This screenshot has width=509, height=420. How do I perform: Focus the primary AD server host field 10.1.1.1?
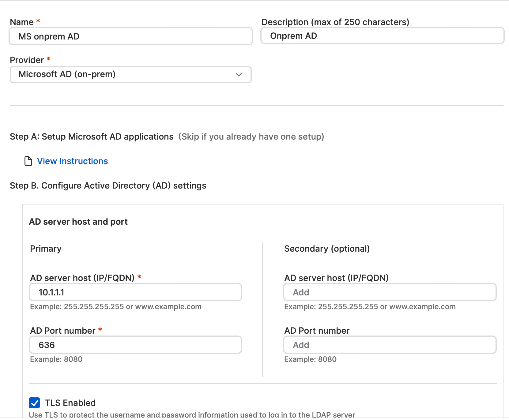pos(135,292)
